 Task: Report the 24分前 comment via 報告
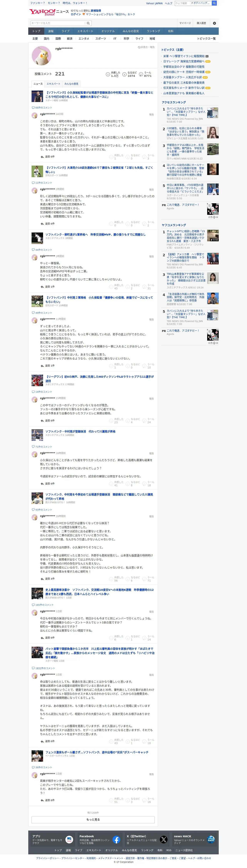coord(152,115)
